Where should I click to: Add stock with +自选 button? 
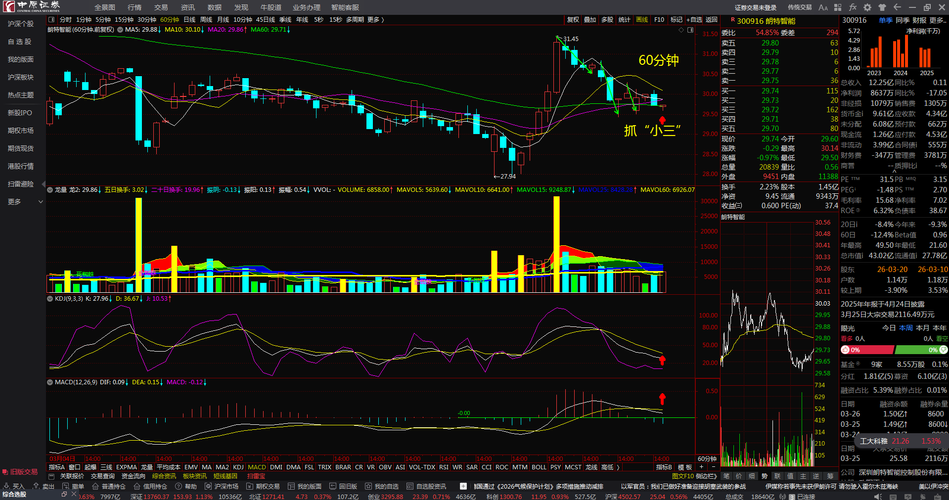(x=695, y=20)
